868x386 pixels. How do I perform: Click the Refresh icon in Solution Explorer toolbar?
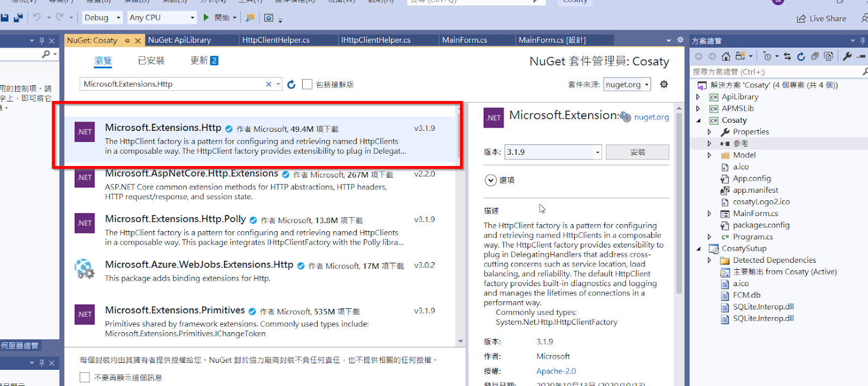click(801, 56)
